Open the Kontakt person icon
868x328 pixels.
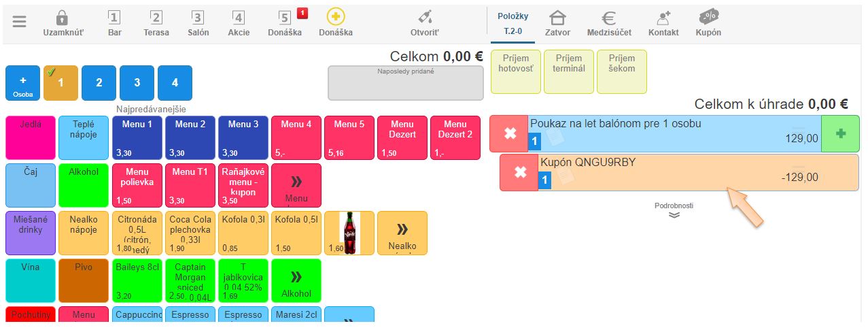tap(663, 18)
